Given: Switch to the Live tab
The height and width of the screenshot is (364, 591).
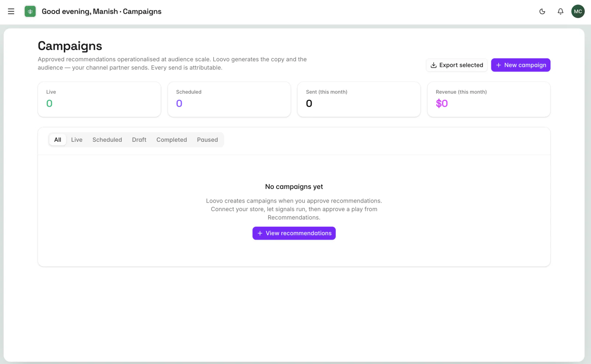Looking at the screenshot, I should tap(77, 140).
